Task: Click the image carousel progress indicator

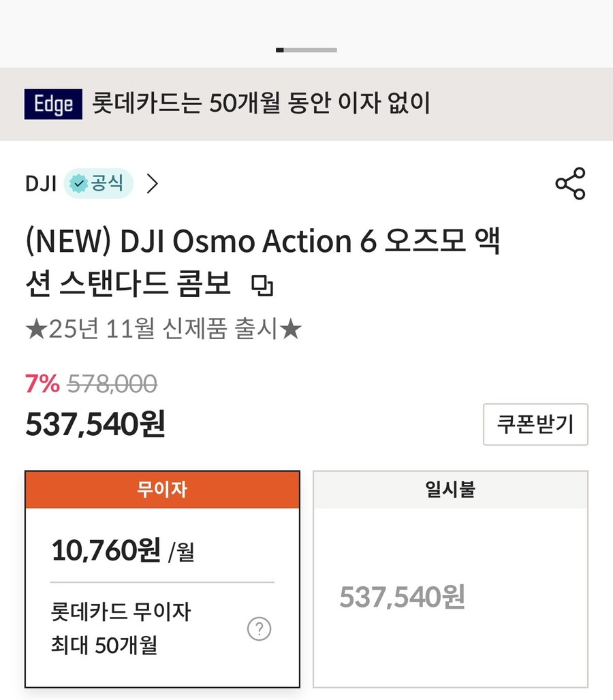Action: (306, 50)
